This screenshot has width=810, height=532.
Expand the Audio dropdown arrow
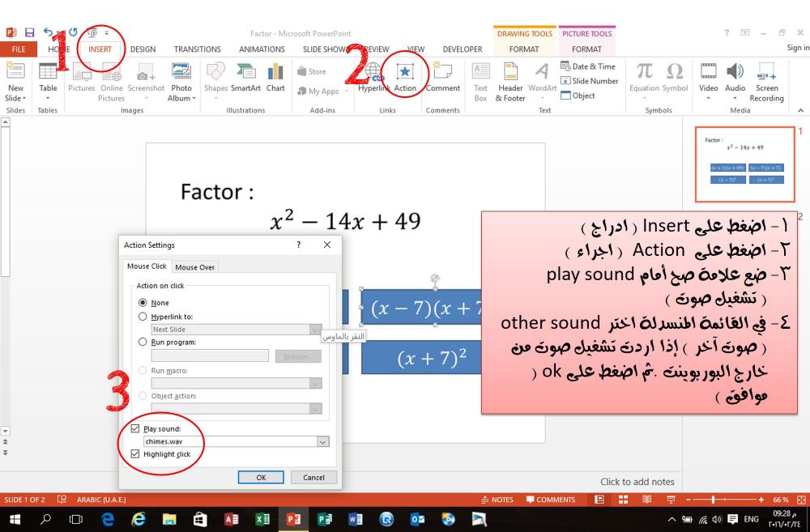pyautogui.click(x=735, y=98)
